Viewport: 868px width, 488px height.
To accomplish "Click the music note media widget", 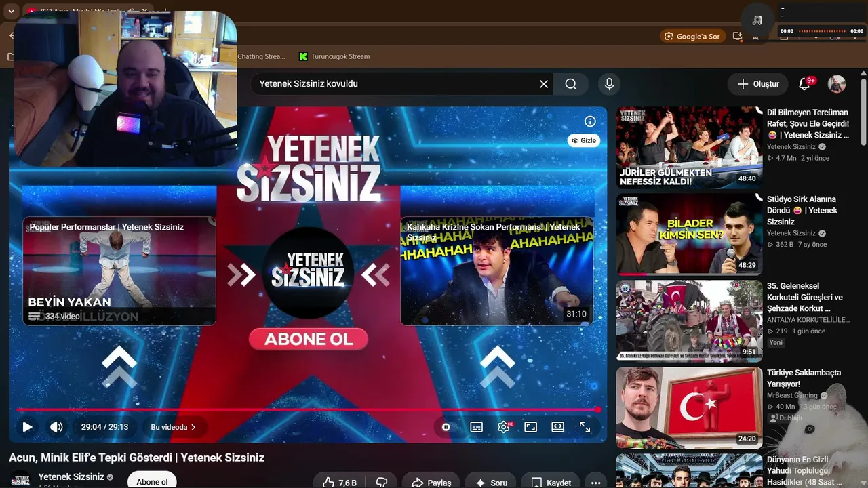I will coord(757,20).
